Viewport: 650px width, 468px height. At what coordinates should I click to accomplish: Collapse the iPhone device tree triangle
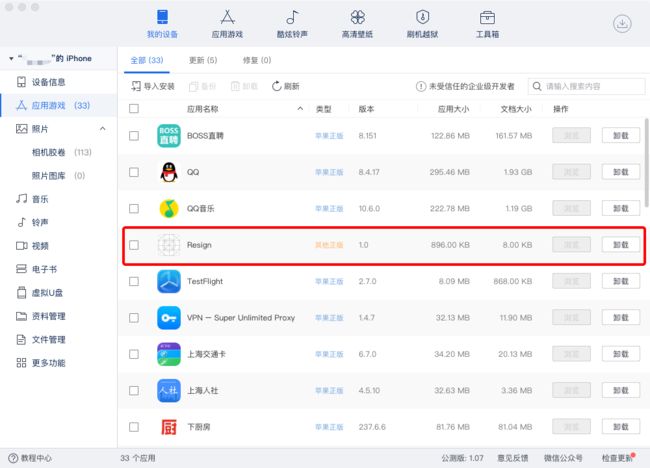[x=11, y=58]
